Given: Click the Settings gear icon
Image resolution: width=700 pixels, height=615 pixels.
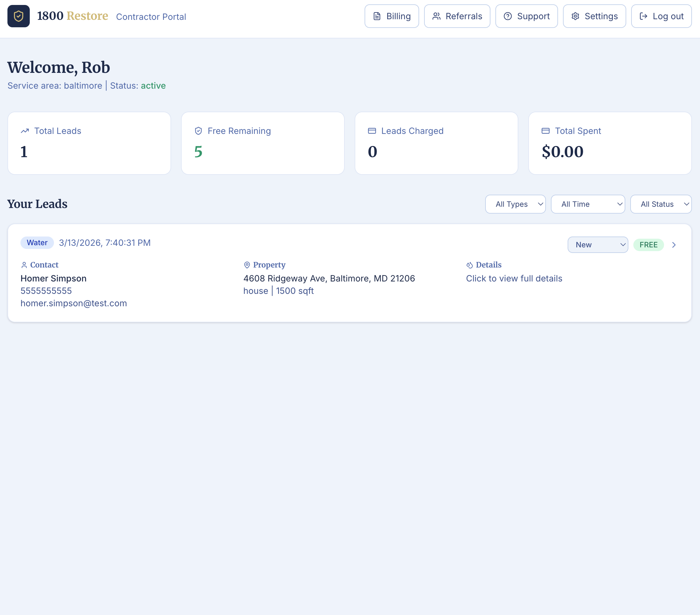Looking at the screenshot, I should (575, 16).
